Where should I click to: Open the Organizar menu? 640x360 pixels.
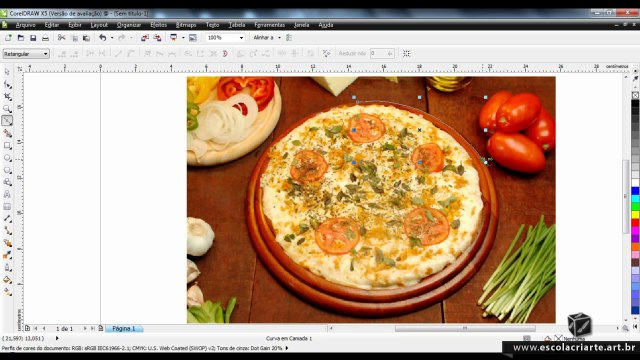coord(129,25)
